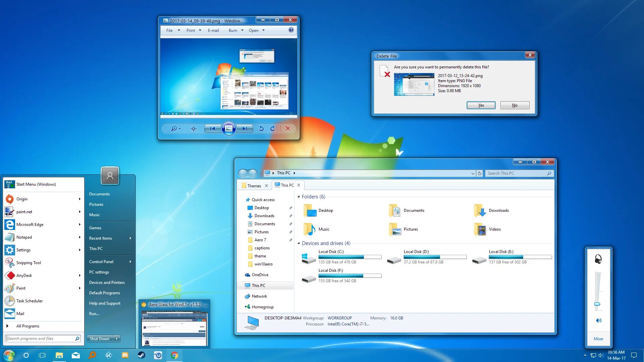Click the volume slider handle
This screenshot has width=644, height=362.
[597, 304]
